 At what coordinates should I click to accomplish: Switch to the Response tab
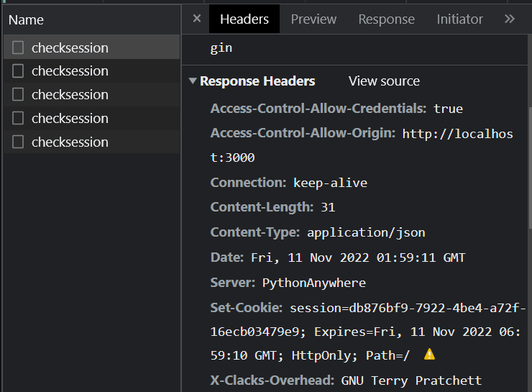[387, 19]
